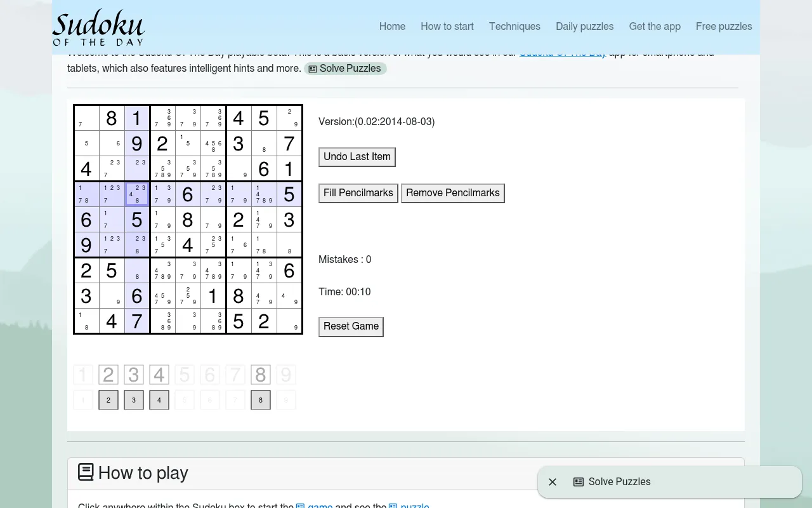The height and width of the screenshot is (508, 812).
Task: Open the Home menu item
Action: click(x=392, y=27)
